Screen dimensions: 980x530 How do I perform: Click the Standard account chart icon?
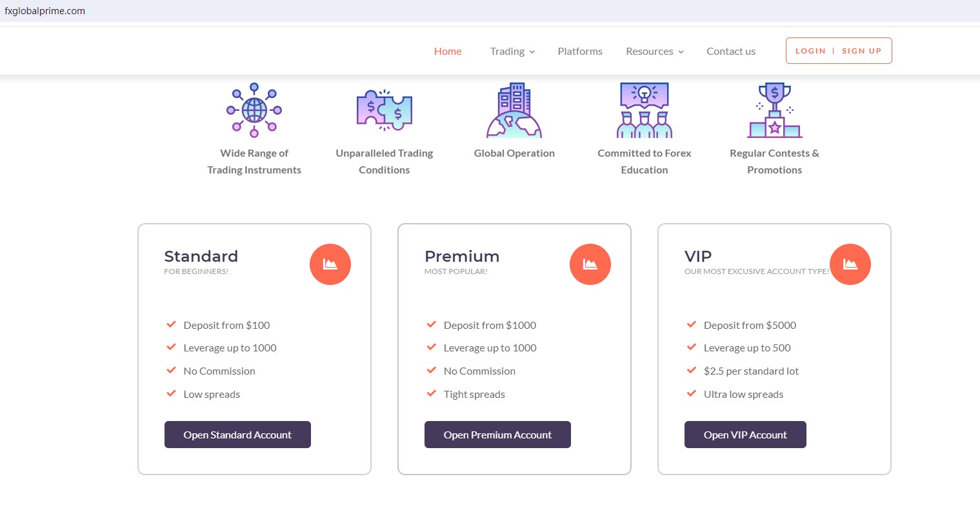pos(330,264)
